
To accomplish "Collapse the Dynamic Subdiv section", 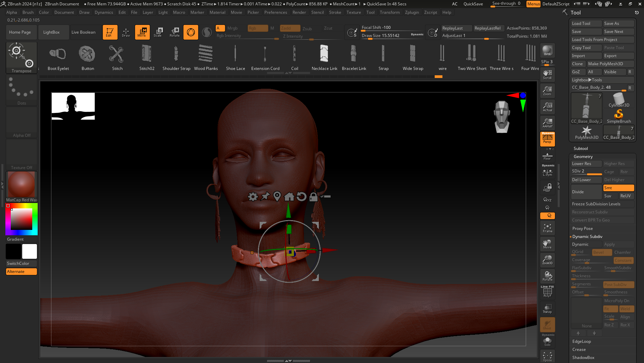I will [587, 237].
